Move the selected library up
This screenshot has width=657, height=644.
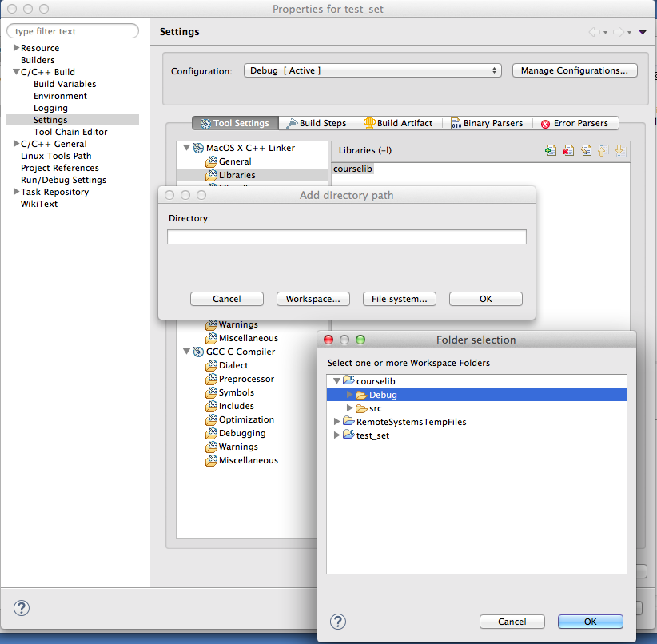click(601, 149)
